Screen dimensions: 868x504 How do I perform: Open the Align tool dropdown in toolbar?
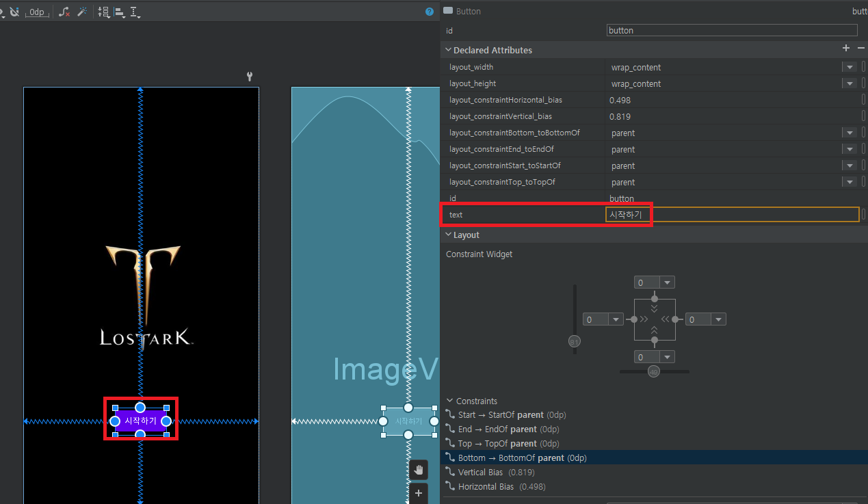click(120, 12)
